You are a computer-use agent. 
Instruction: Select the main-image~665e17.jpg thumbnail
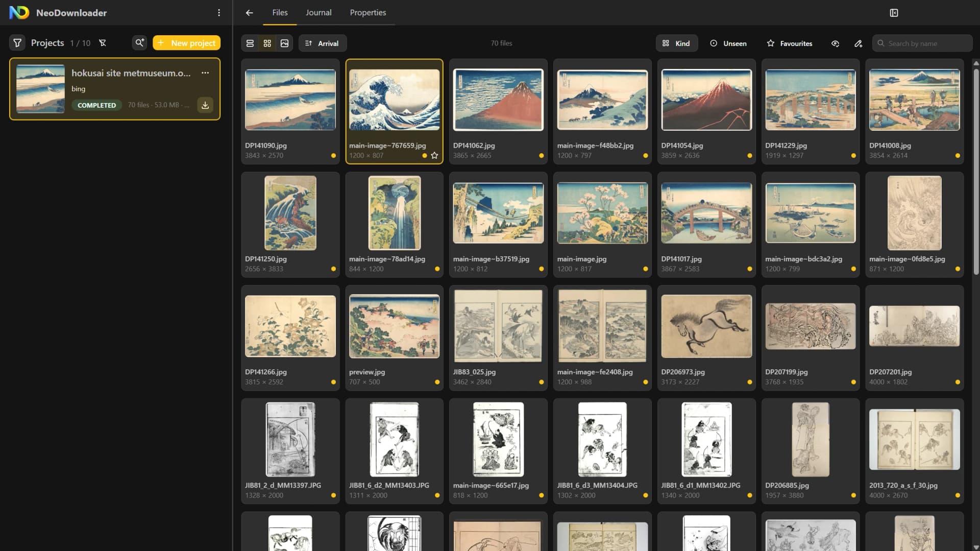(x=498, y=440)
